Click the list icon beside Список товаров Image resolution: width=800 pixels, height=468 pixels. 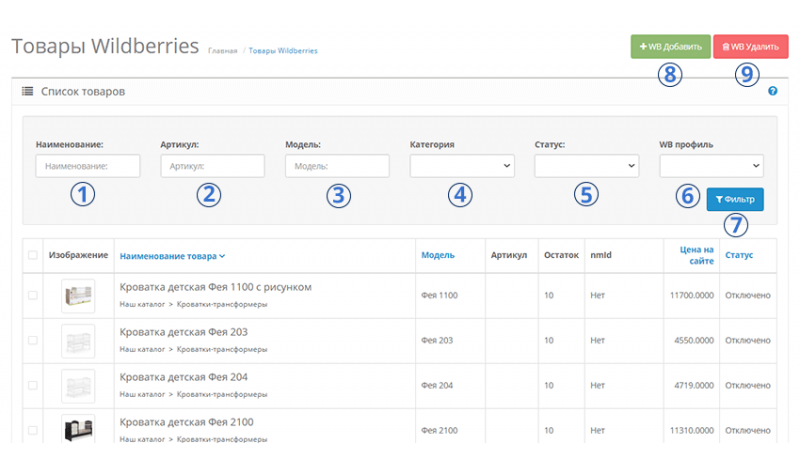pyautogui.click(x=27, y=91)
